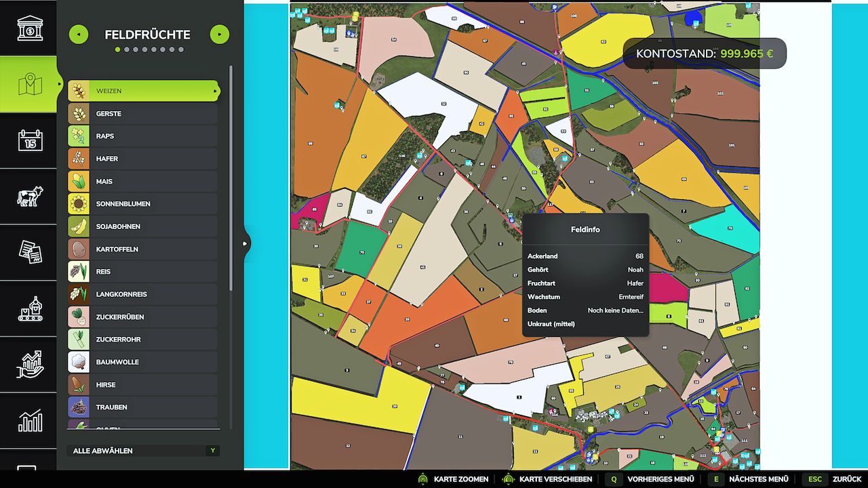Screen dimensions: 868x488
Task: Toggle the Gerste crop filter
Action: pyautogui.click(x=141, y=113)
